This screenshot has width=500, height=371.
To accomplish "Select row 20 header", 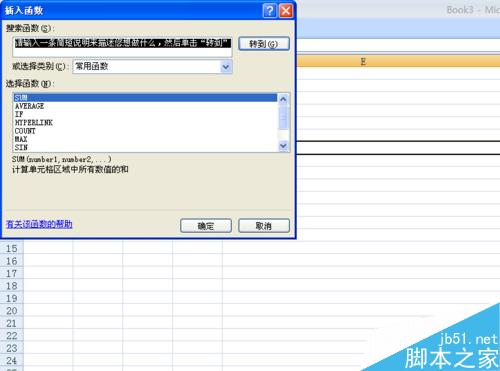I will (12, 311).
